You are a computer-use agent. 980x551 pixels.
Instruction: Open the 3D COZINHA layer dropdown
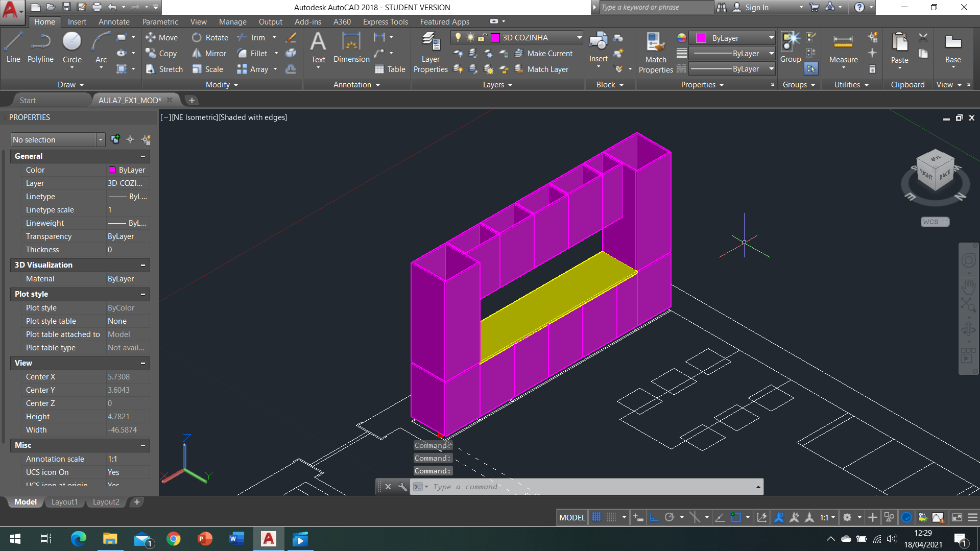point(579,37)
